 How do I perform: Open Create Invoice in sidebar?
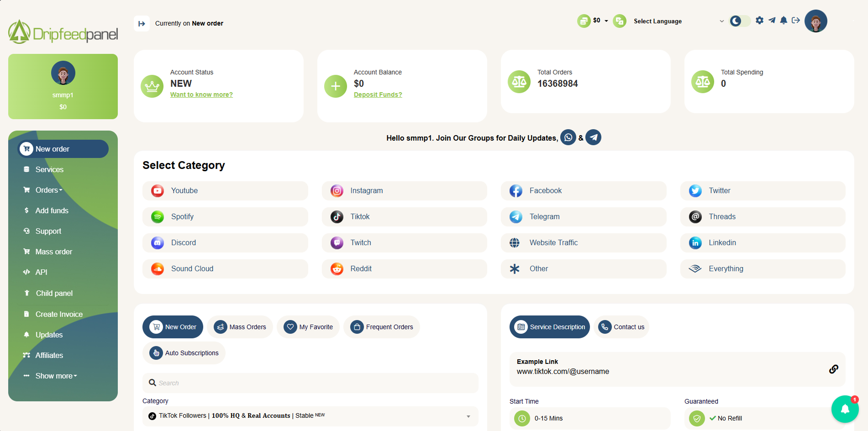pos(63,314)
